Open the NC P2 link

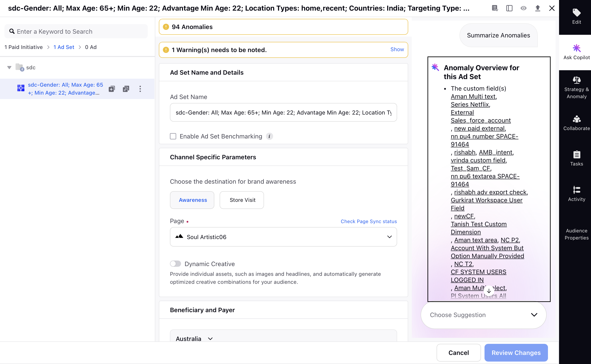point(510,240)
